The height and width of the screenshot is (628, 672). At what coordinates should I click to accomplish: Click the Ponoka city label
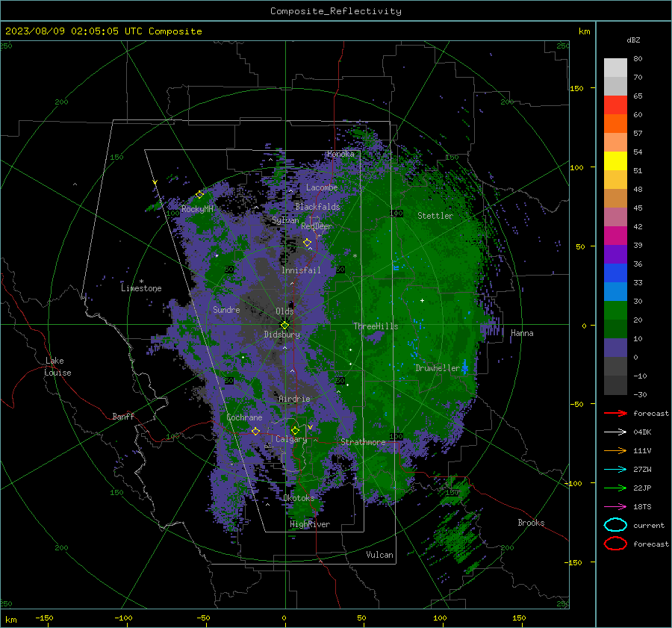[340, 154]
